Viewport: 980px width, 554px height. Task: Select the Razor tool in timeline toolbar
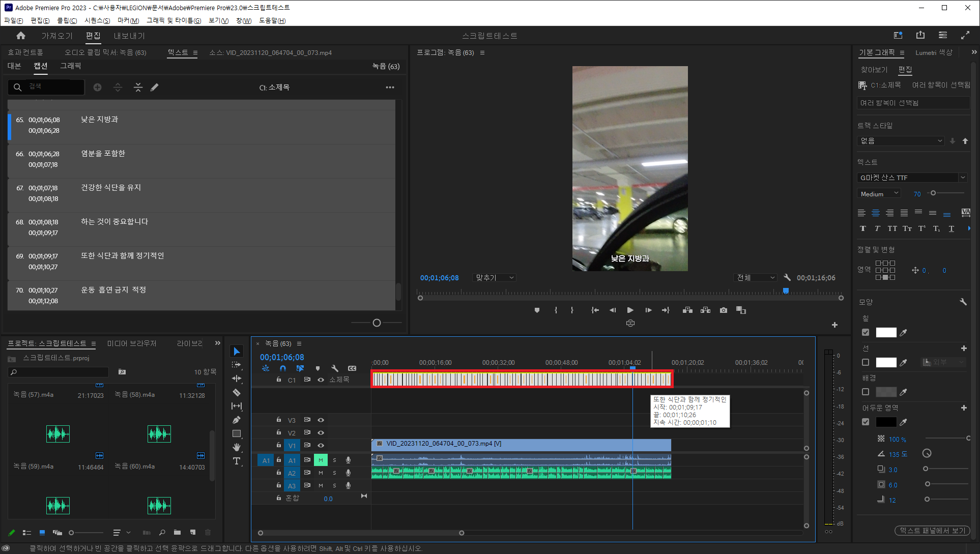coord(237,392)
